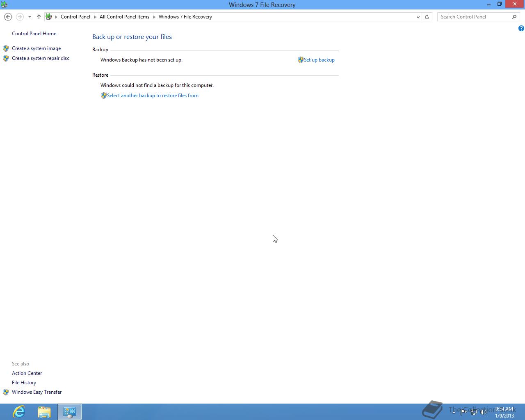Expand chevron after All Control Panel Items
The image size is (525, 420).
pos(154,17)
